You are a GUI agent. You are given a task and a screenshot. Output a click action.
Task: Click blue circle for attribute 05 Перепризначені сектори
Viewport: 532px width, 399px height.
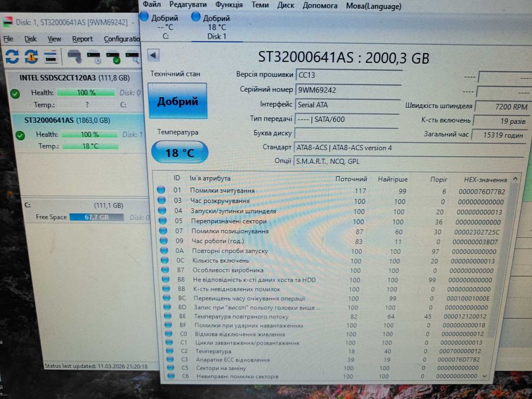163,221
